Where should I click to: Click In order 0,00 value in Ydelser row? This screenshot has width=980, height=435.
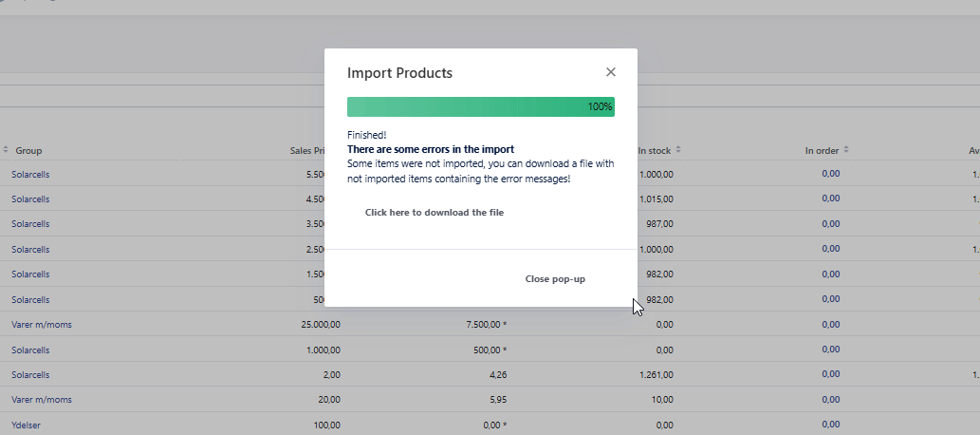coord(830,425)
